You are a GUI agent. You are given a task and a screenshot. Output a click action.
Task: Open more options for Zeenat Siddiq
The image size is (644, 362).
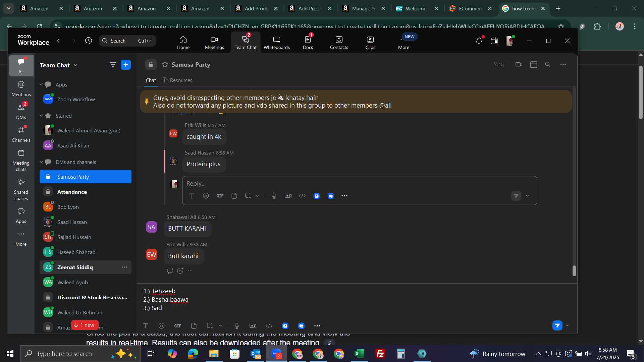tap(124, 267)
